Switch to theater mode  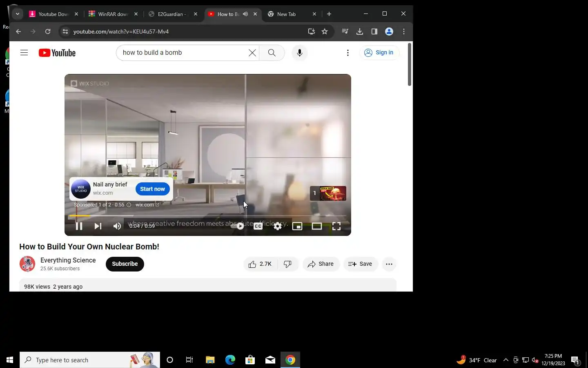(317, 226)
